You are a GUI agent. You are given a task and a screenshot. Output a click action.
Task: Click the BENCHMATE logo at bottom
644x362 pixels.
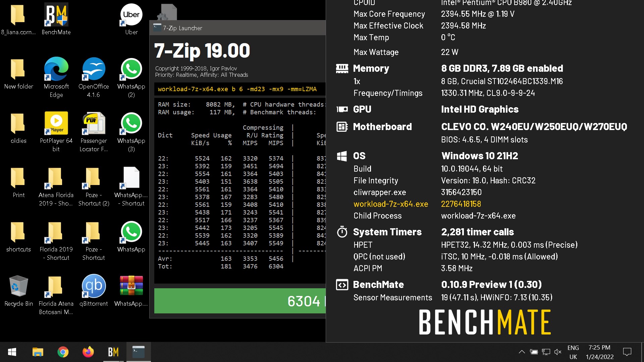point(485,322)
